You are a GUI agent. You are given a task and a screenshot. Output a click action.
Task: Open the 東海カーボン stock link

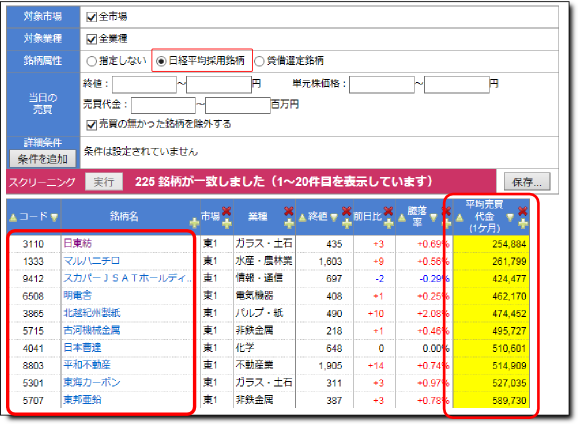92,382
